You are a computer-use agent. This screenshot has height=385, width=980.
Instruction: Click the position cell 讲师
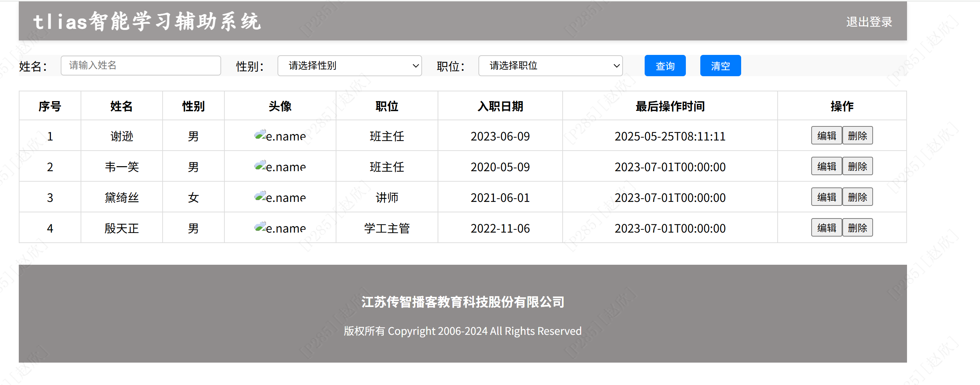[x=387, y=198]
